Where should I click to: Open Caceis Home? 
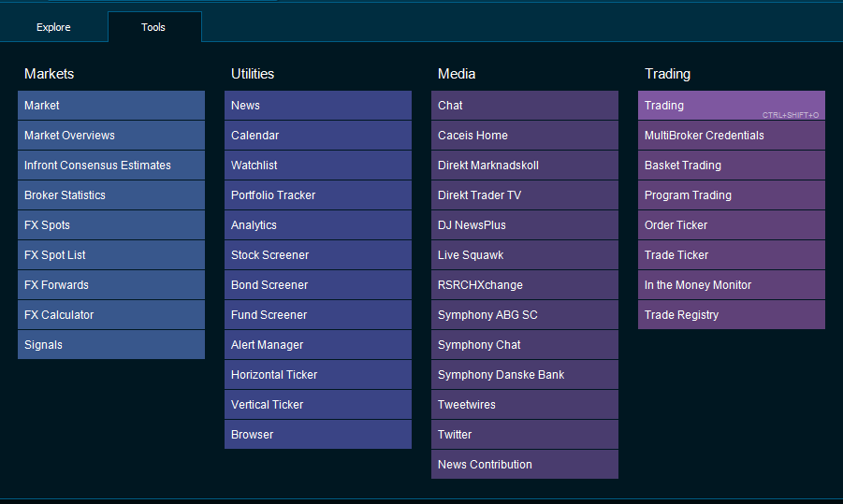pos(525,136)
